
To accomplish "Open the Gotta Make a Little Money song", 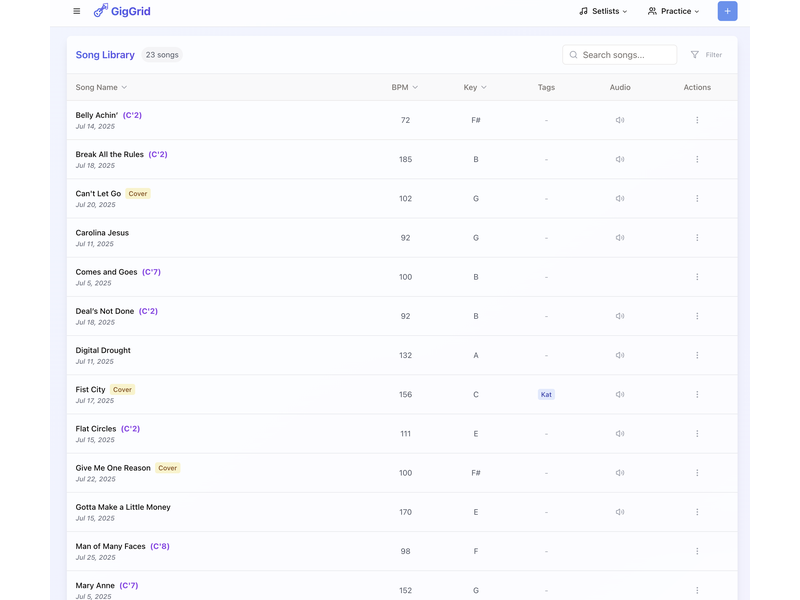I will [x=123, y=507].
